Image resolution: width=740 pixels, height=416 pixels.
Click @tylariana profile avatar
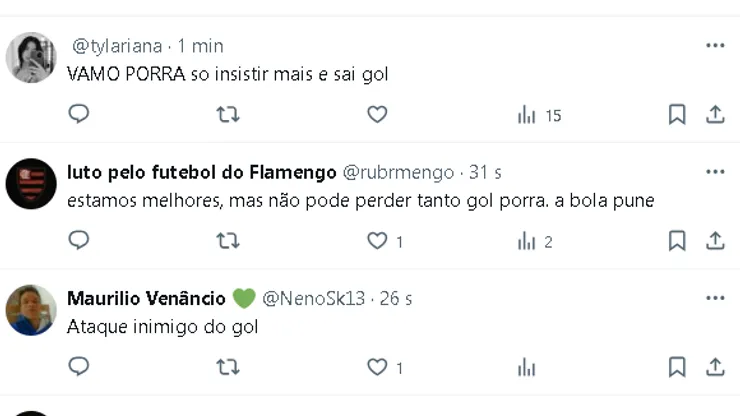[x=31, y=58]
